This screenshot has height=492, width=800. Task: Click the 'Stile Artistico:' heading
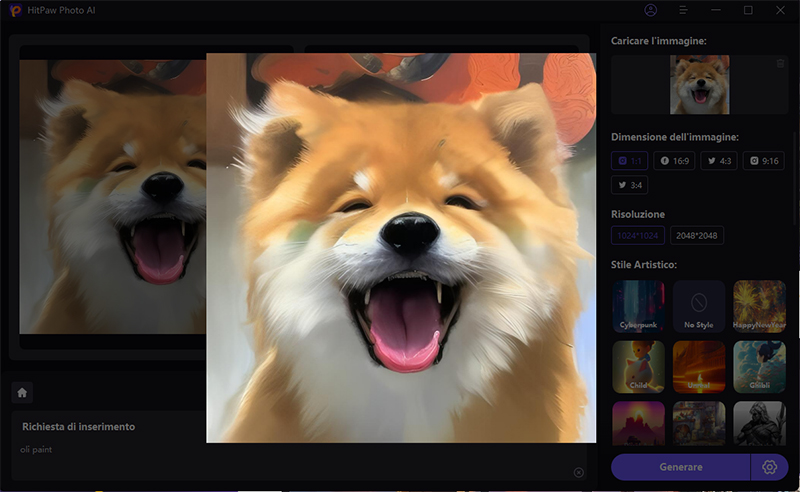point(644,265)
